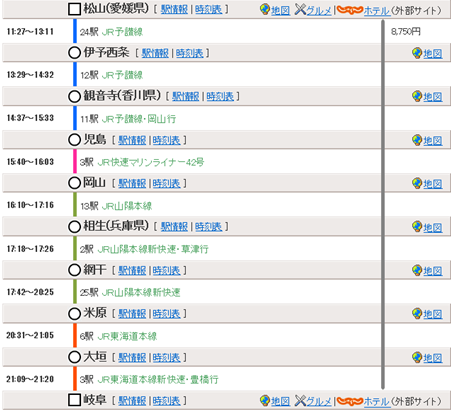This screenshot has height=411, width=451.
Task: Open 地図 link for 大垣
Action: (433, 358)
